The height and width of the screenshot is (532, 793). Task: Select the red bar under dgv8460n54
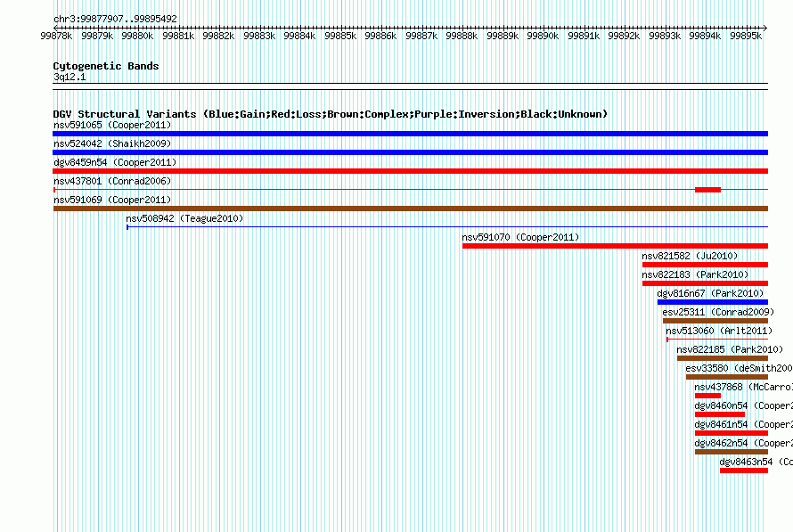coord(720,414)
